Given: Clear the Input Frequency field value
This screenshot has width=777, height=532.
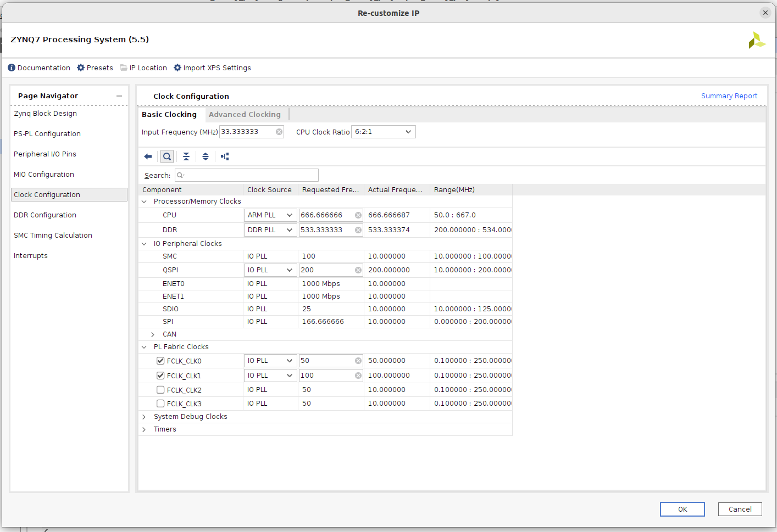Looking at the screenshot, I should point(279,132).
